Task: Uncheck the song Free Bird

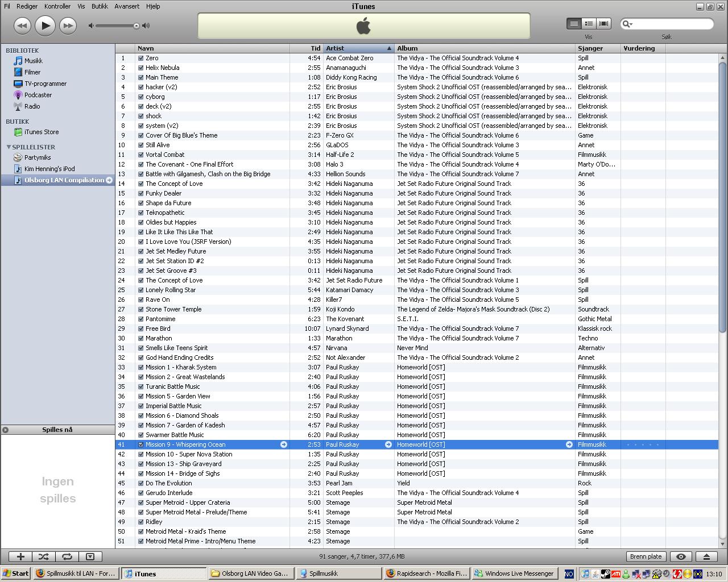Action: [x=140, y=329]
